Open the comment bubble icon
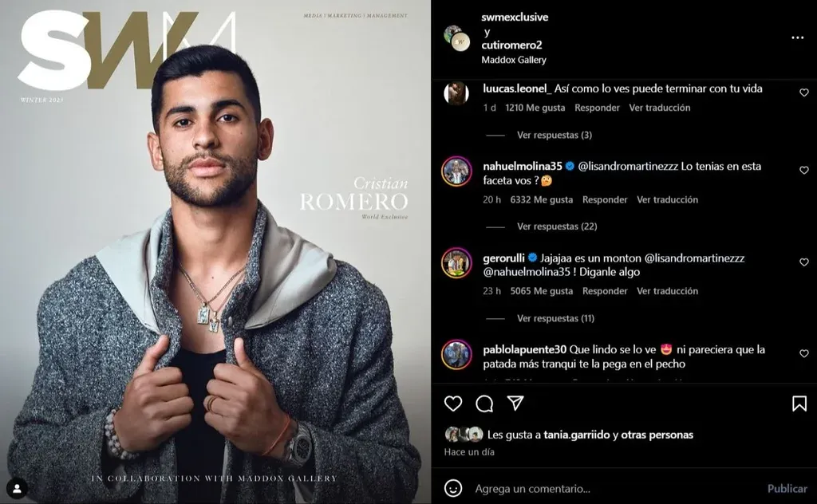Screen dimensions: 817x504 coord(484,404)
